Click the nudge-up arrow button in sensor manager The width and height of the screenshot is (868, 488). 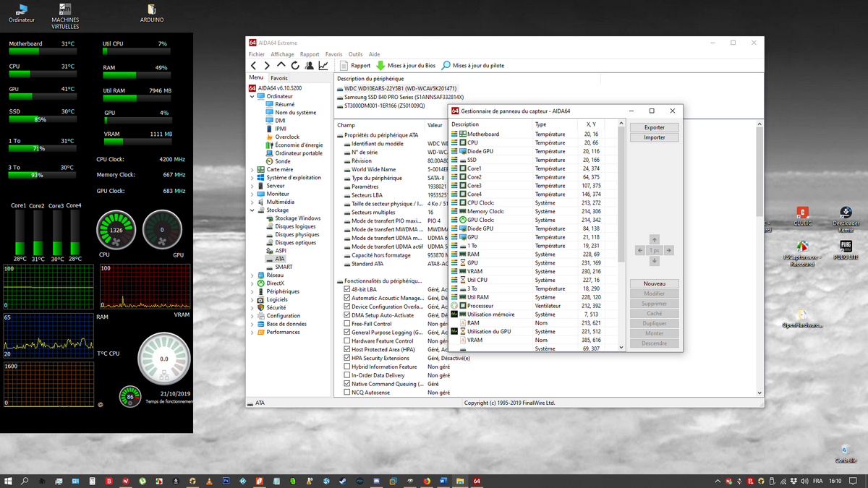point(654,239)
